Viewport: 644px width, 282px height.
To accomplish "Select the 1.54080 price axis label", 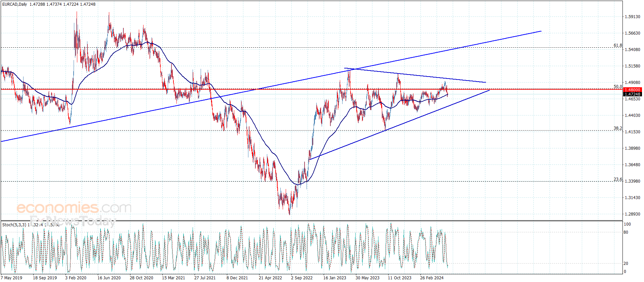I will point(632,50).
